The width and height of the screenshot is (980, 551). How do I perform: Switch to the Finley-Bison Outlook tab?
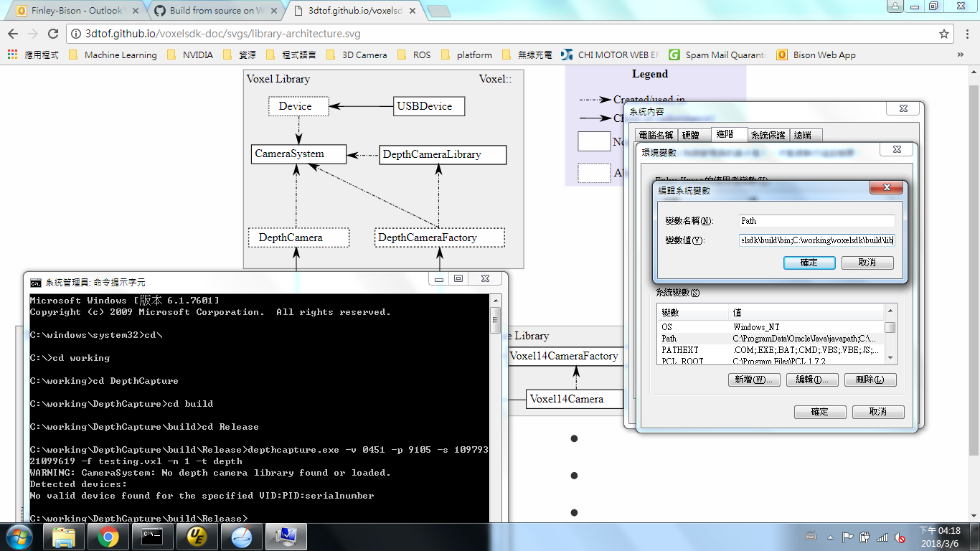point(74,11)
